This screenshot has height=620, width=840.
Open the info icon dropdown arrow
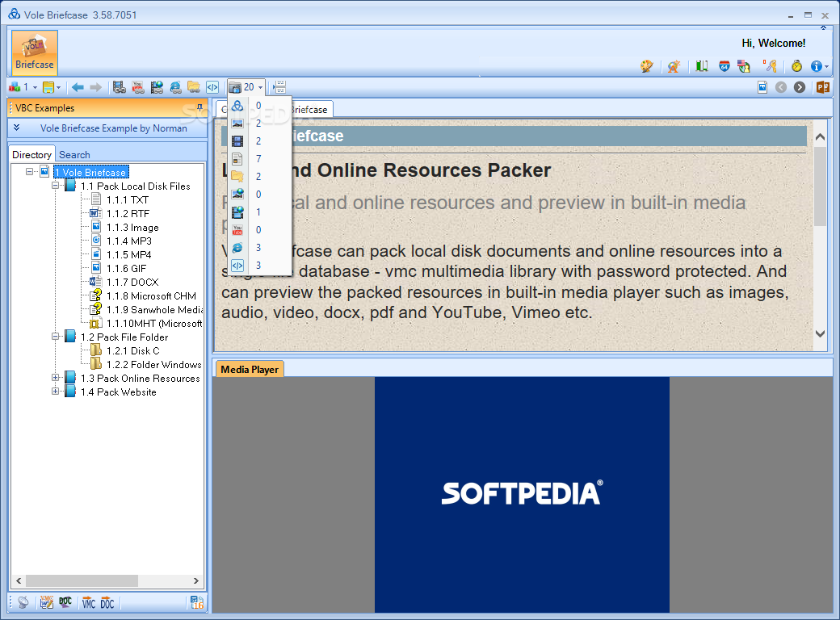click(826, 67)
